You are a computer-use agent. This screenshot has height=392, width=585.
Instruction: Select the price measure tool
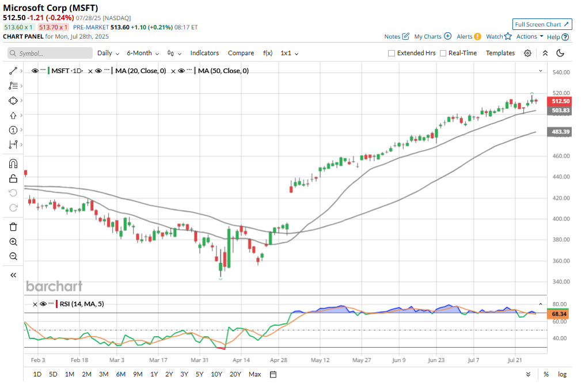(13, 144)
